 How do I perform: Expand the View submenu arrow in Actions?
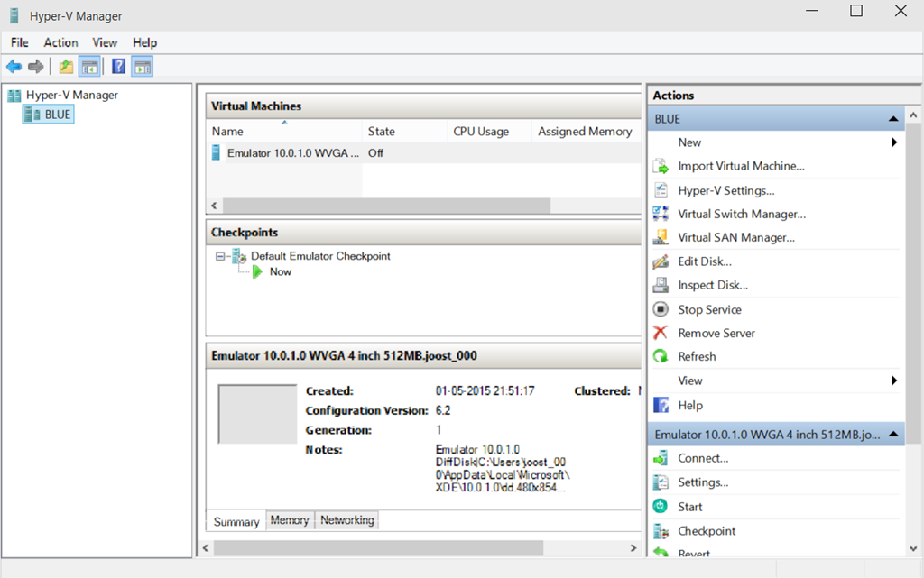coord(894,381)
